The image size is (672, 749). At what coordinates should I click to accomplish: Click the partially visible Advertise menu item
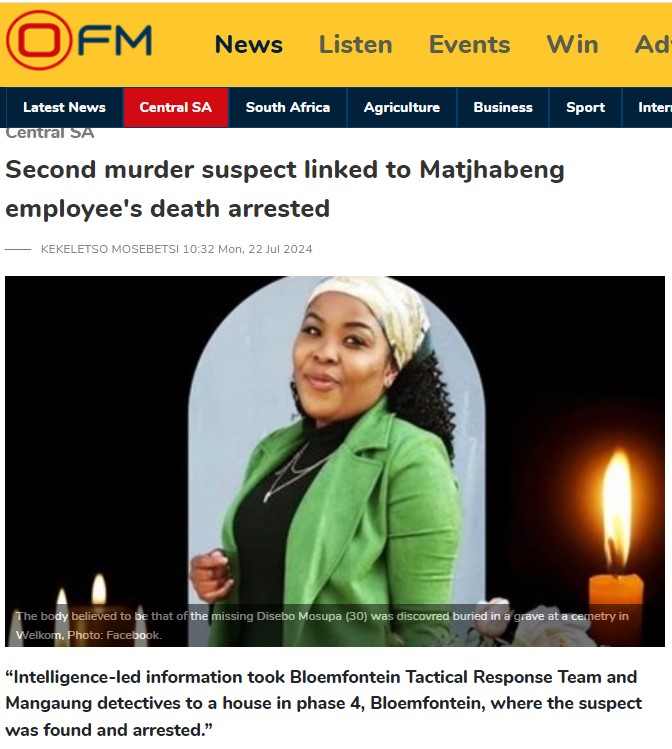[653, 44]
